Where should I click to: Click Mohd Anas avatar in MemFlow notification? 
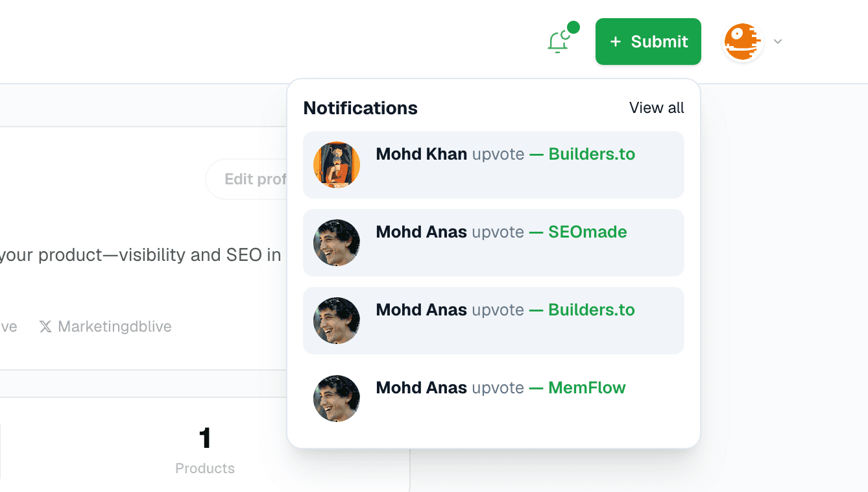click(x=337, y=399)
